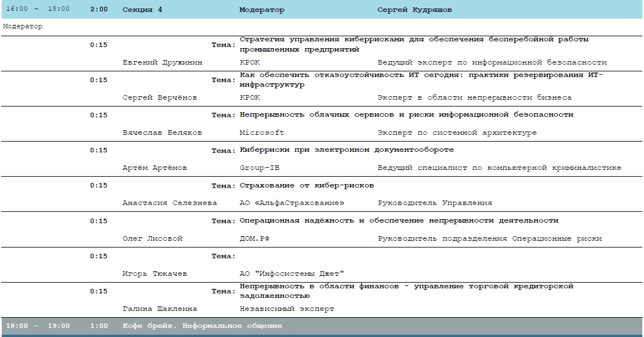Click the "Секция 4" header text

tap(142, 10)
